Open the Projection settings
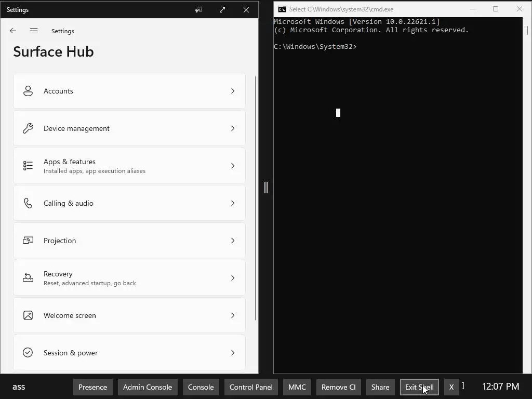The image size is (532, 399). [x=129, y=241]
